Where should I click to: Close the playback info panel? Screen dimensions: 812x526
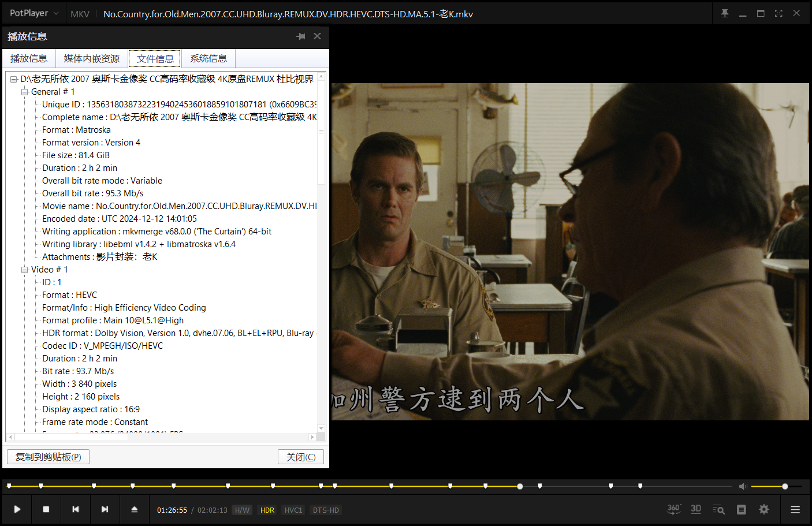point(317,36)
